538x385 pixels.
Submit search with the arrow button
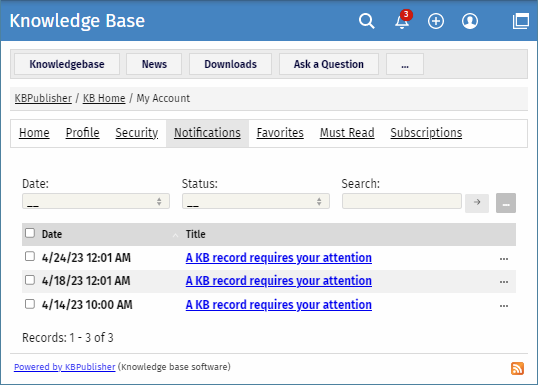[x=477, y=202]
